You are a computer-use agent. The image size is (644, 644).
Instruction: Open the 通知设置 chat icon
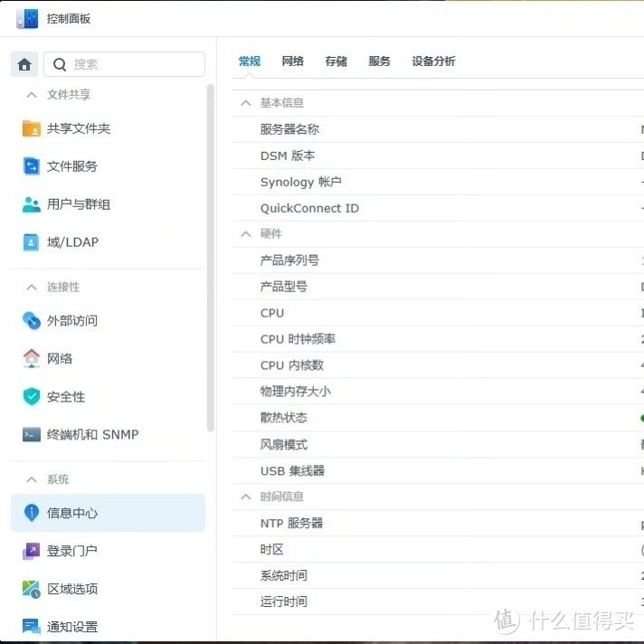[32, 626]
